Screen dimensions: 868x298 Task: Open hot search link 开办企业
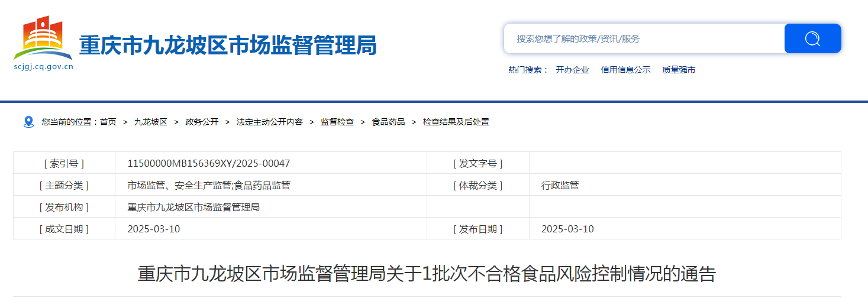pyautogui.click(x=572, y=70)
